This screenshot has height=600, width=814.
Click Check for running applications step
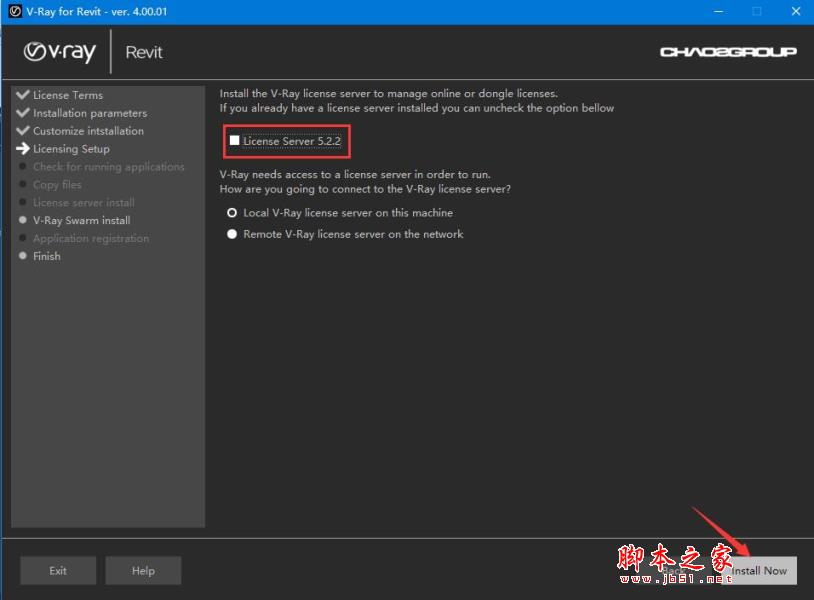(108, 167)
